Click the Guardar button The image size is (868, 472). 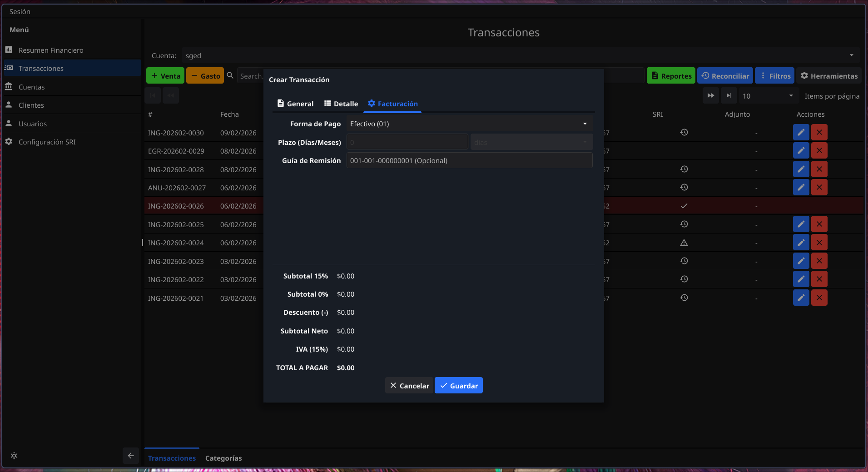459,386
